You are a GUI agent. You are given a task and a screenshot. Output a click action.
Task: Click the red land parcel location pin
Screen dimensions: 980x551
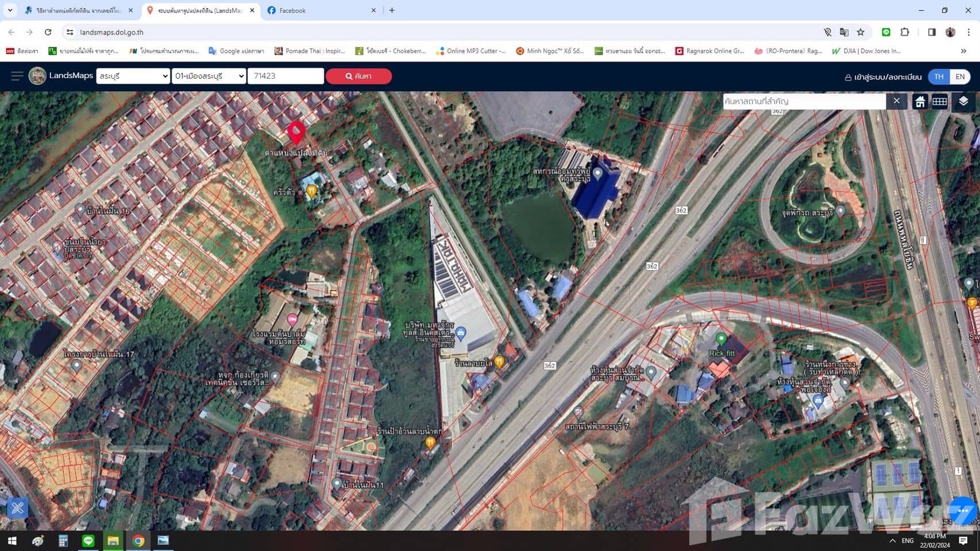click(296, 132)
